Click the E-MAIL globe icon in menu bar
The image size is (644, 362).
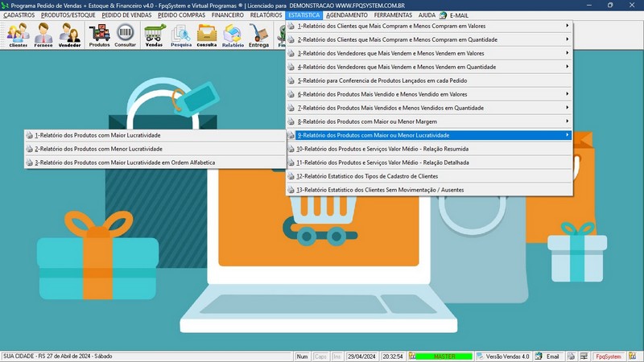[443, 15]
